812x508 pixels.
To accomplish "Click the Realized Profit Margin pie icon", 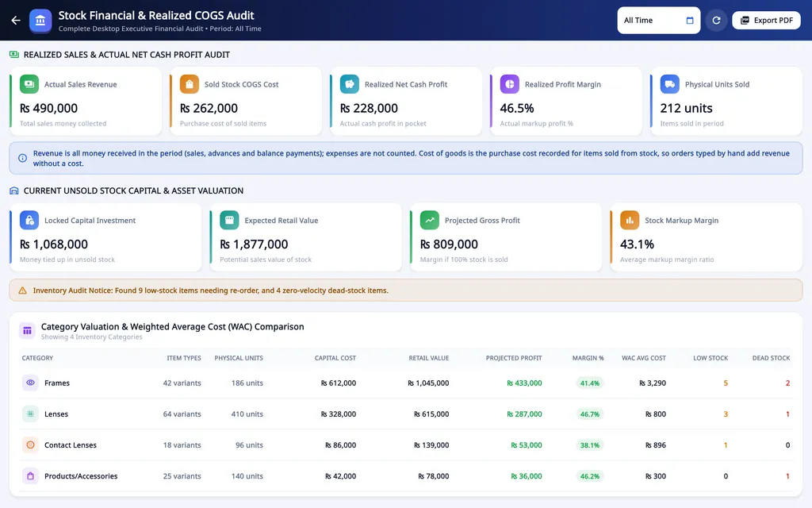I will [x=510, y=84].
